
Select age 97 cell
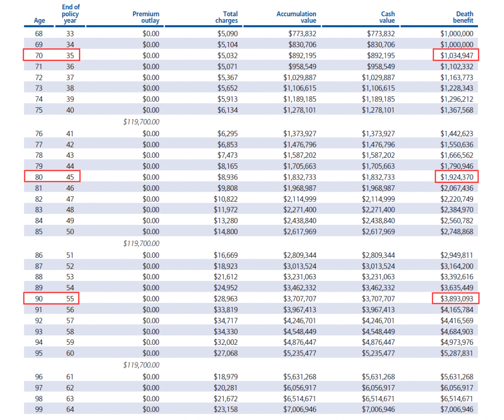click(38, 388)
